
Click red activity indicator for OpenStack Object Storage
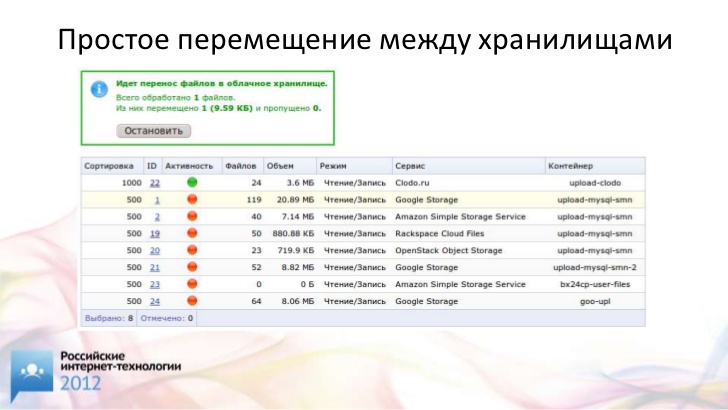pos(192,250)
